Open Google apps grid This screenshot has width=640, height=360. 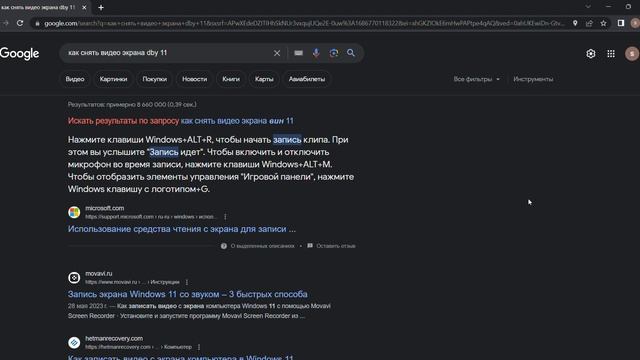pyautogui.click(x=611, y=54)
